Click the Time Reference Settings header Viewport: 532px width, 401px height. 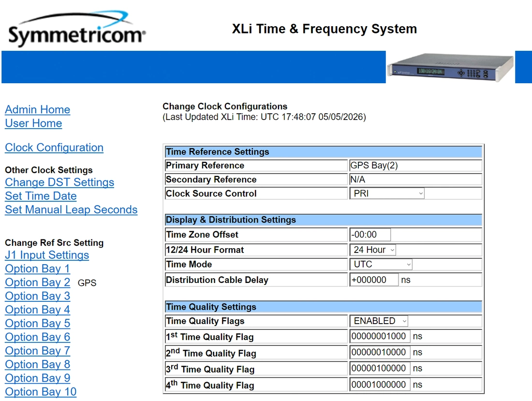(324, 152)
